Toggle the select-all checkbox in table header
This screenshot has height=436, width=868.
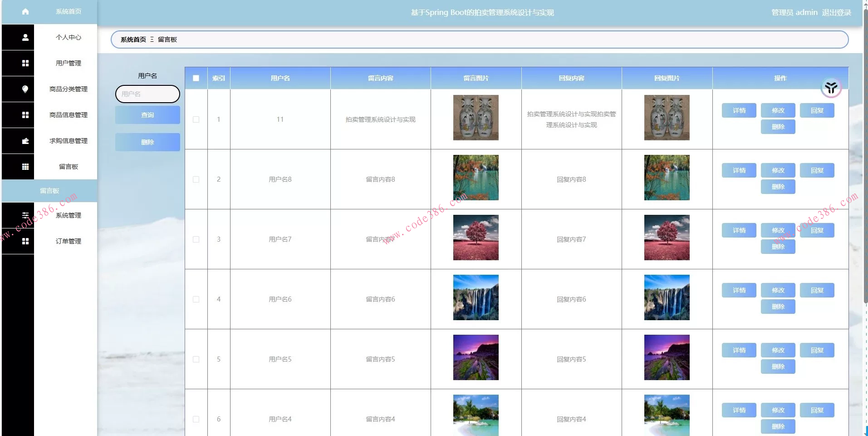tap(196, 78)
